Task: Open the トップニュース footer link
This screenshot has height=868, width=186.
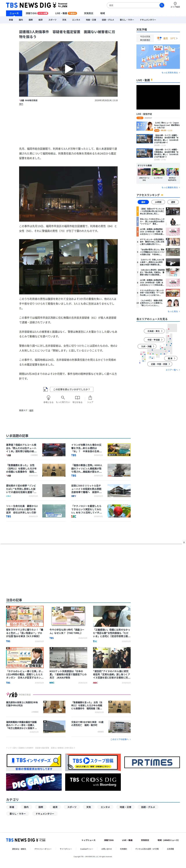Action: 89,840
